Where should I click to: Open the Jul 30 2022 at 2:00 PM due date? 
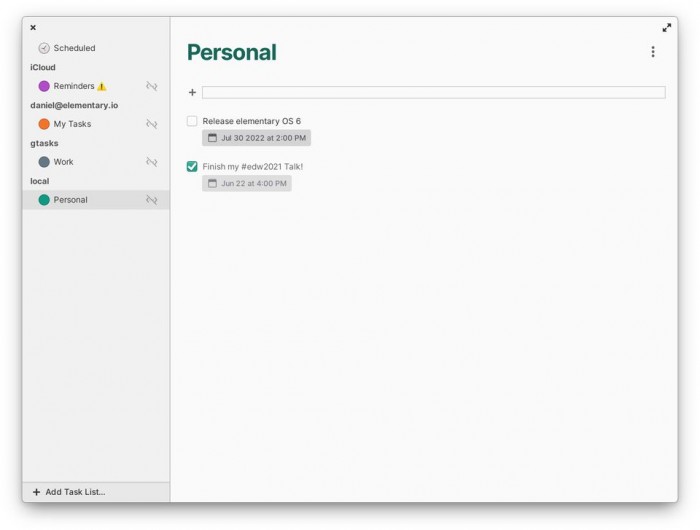256,138
